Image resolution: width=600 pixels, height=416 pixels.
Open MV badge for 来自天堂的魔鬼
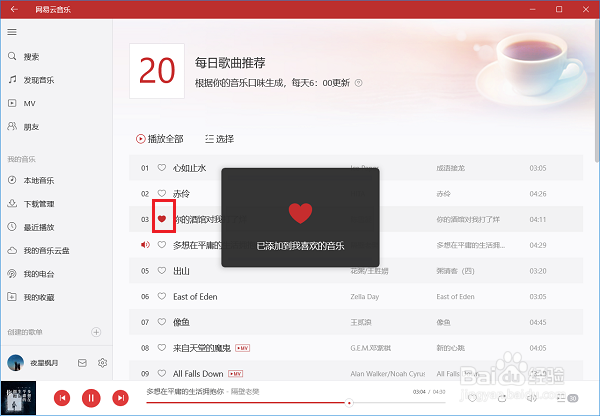click(x=243, y=348)
